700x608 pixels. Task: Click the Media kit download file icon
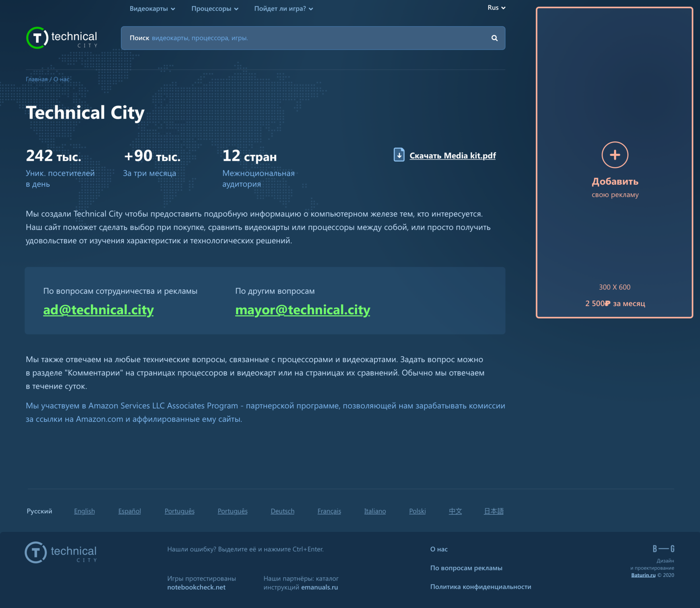click(399, 155)
